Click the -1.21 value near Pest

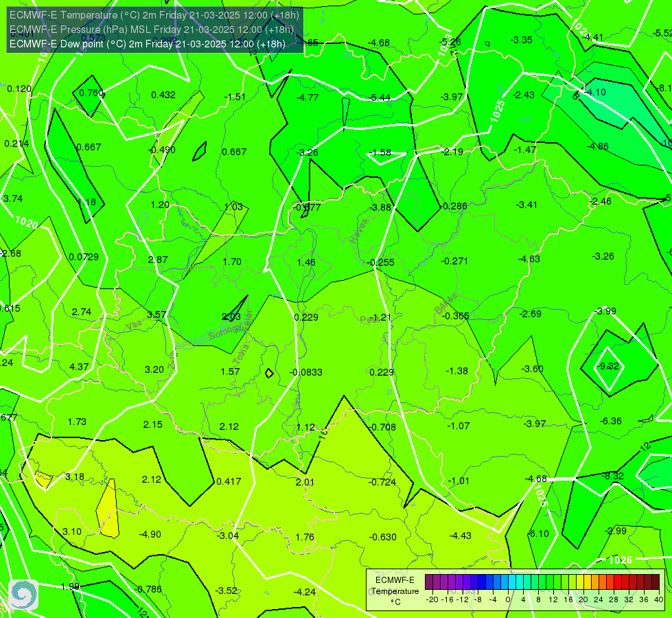click(380, 317)
